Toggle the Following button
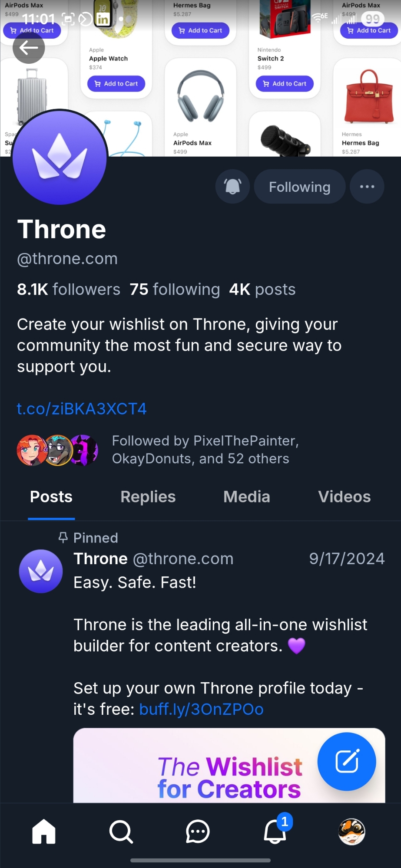The width and height of the screenshot is (401, 868). point(299,187)
